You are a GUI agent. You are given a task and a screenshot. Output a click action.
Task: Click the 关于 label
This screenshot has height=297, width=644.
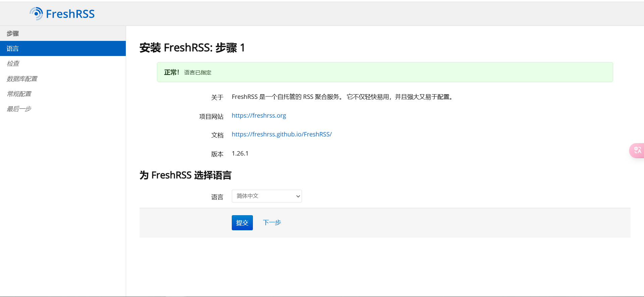[x=217, y=97]
